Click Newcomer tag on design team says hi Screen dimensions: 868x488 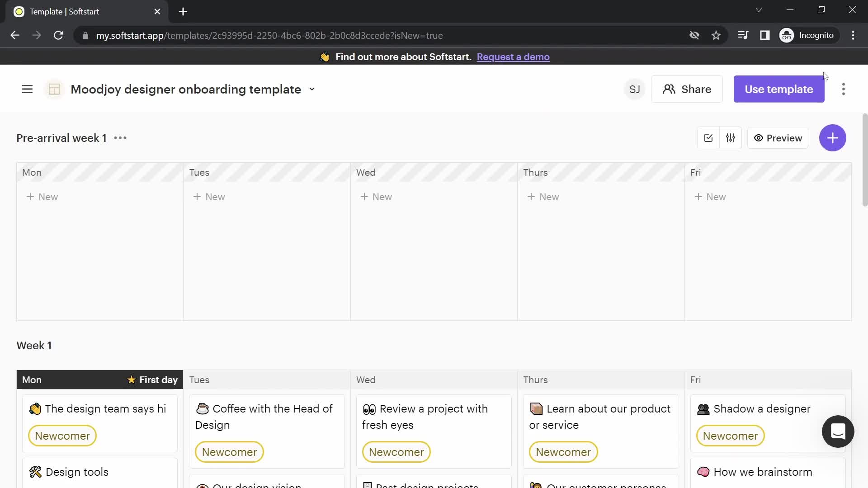(x=62, y=436)
